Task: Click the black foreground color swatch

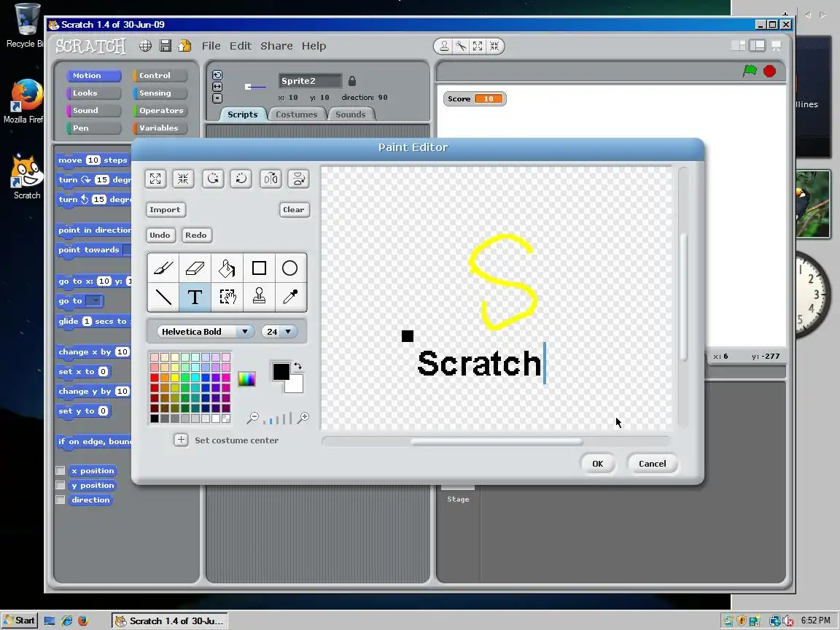Action: coord(280,370)
